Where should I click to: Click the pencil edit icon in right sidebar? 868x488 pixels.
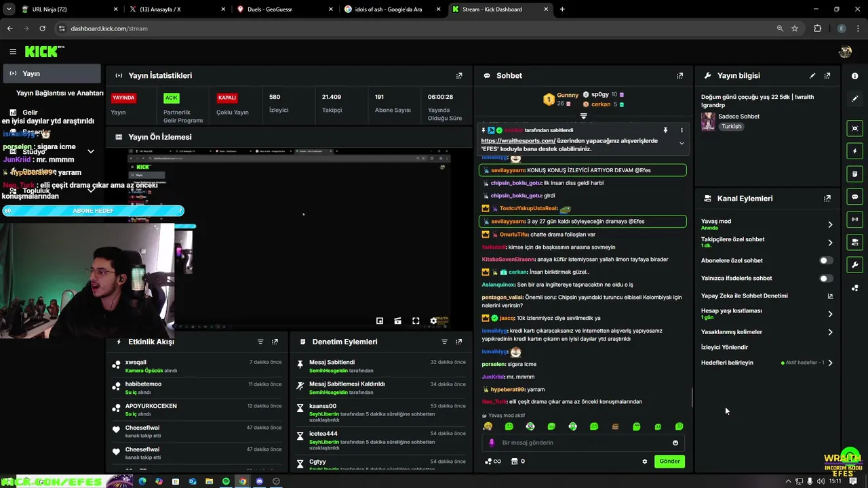[855, 98]
